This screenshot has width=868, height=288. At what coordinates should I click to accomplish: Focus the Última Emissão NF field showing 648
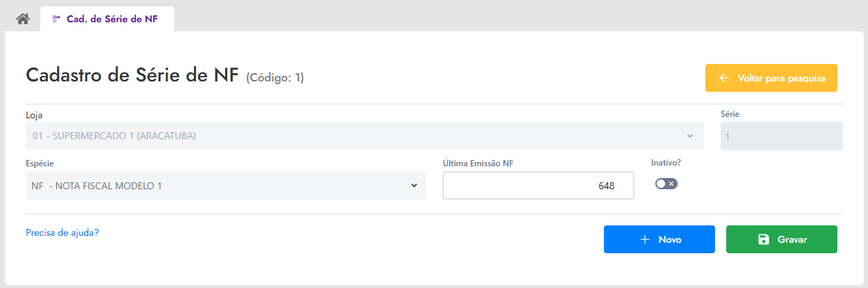coord(539,186)
